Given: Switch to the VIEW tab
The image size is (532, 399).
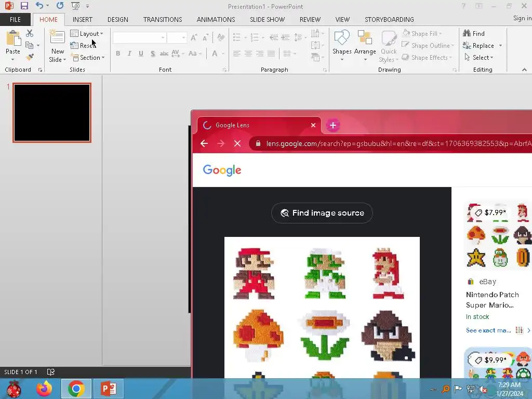Looking at the screenshot, I should [342, 19].
